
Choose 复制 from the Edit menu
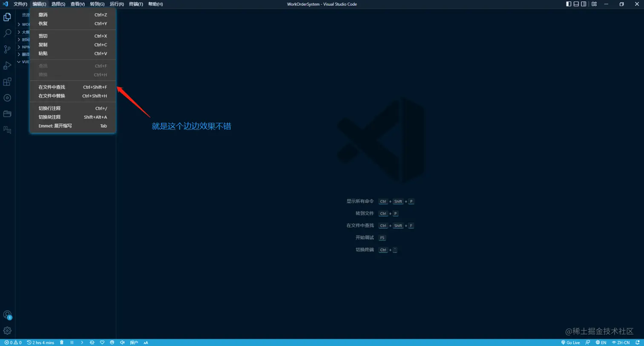(73, 45)
